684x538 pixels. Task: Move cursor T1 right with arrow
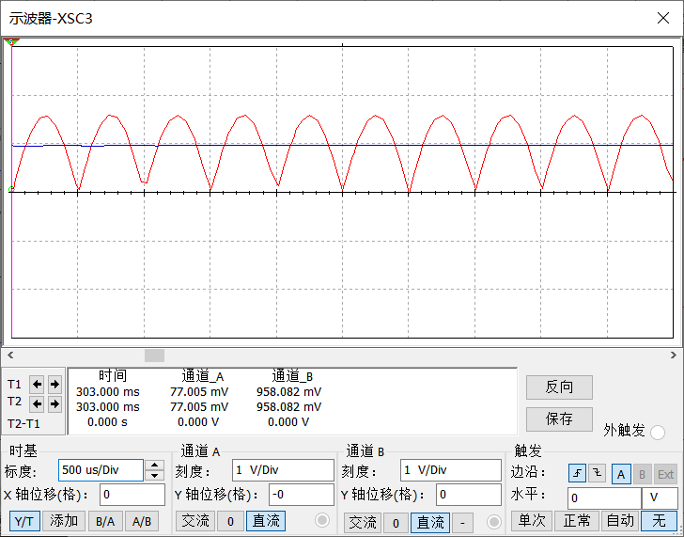(x=55, y=384)
